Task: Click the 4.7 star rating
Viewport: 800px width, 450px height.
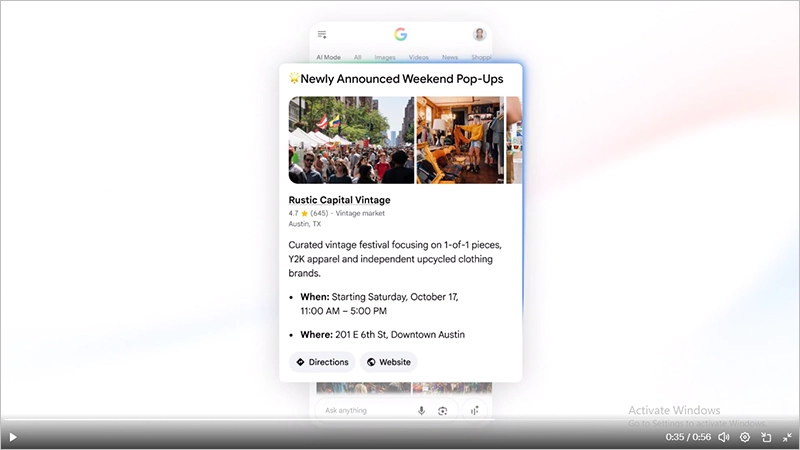Action: pos(298,213)
